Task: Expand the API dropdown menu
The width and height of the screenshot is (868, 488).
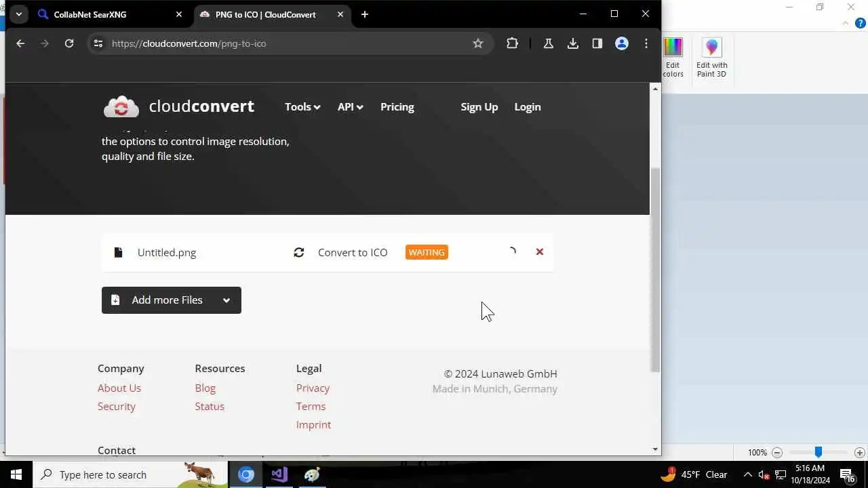Action: pyautogui.click(x=350, y=106)
